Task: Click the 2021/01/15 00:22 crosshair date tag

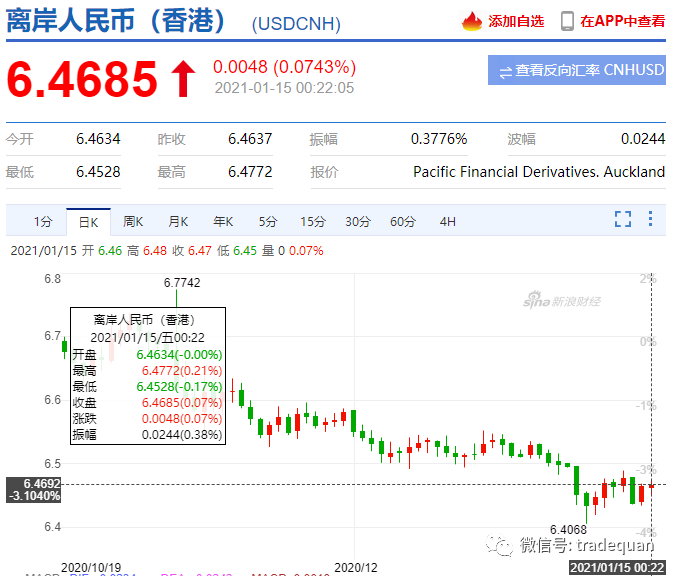Action: (617, 568)
